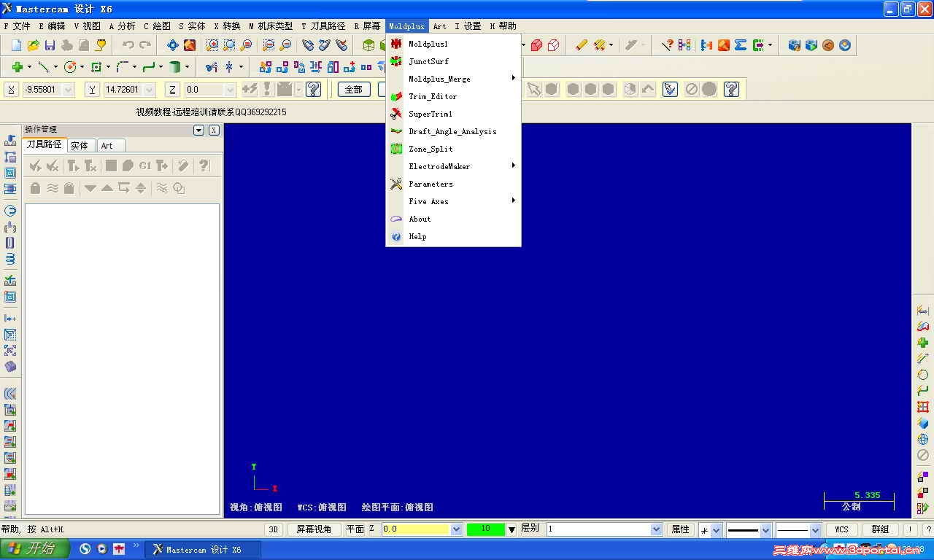The height and width of the screenshot is (560, 934).
Task: Click the globe icon on right toolbar
Action: (x=923, y=439)
